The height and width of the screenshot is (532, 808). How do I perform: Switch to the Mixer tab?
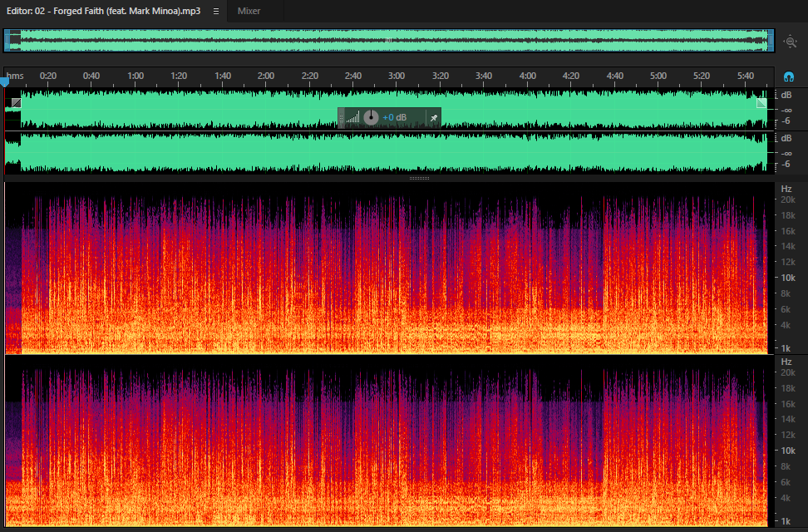(x=249, y=11)
